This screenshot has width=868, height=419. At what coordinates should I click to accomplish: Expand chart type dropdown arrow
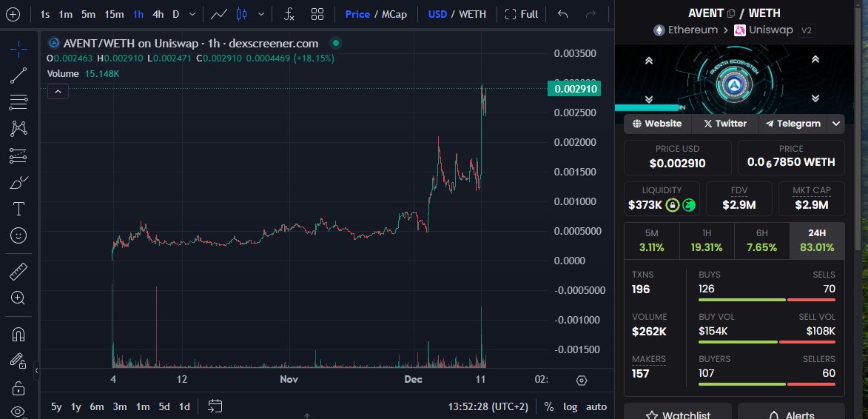point(261,14)
